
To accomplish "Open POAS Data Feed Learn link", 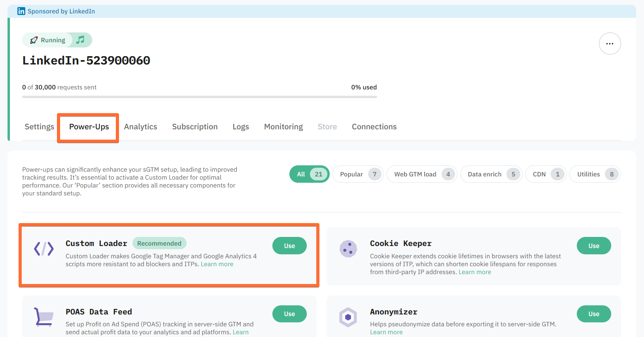I will click(x=240, y=332).
